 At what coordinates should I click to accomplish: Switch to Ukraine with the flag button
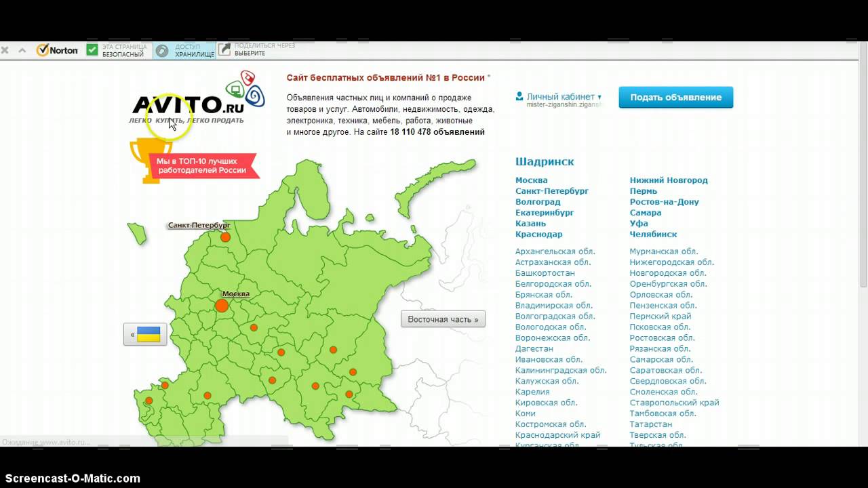point(145,334)
